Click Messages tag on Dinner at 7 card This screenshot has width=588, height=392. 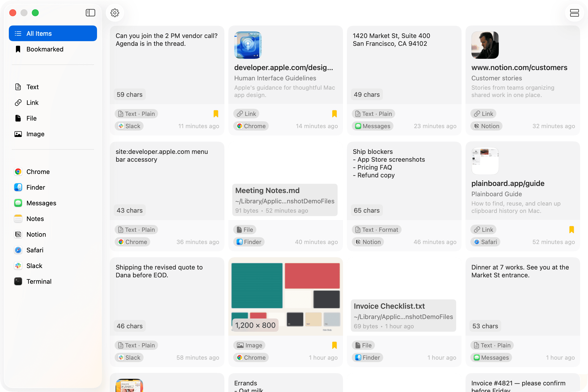pyautogui.click(x=491, y=357)
